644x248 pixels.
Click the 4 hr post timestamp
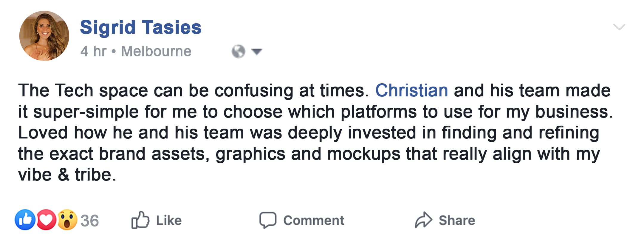pyautogui.click(x=93, y=51)
